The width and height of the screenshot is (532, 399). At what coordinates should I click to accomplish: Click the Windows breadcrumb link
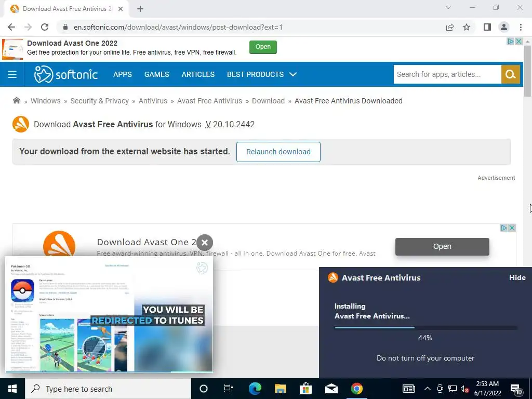point(46,101)
